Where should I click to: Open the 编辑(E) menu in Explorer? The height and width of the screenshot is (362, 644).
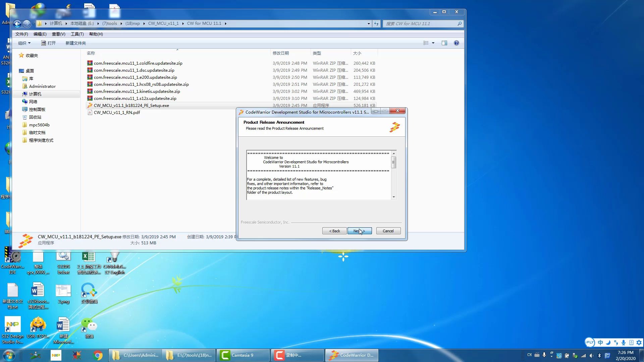click(40, 34)
